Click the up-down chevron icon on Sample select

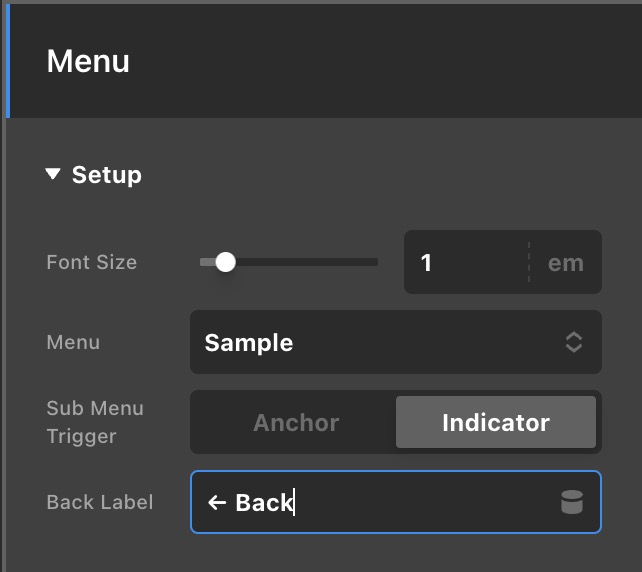(x=574, y=342)
